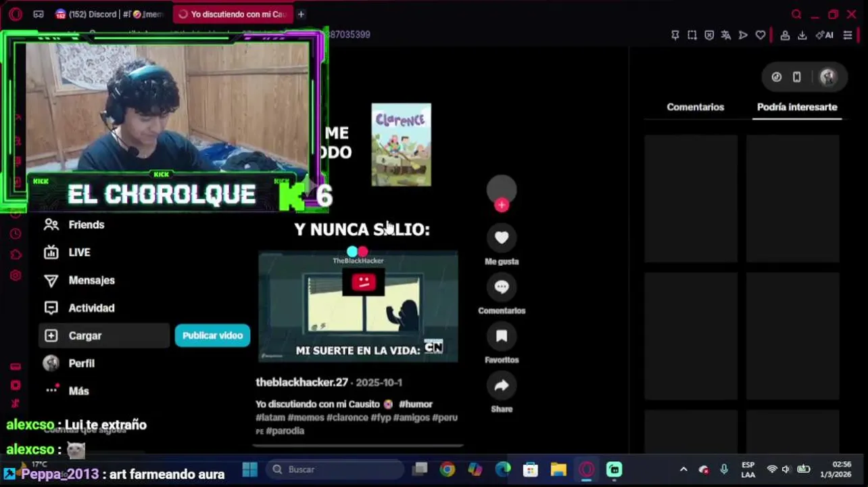Screen dimensions: 868x487
Task: Switch to Comentarios tab
Action: point(695,107)
